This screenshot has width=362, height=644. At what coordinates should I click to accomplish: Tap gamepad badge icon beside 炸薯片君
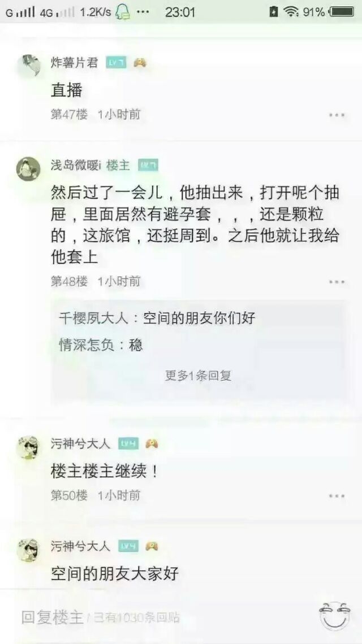click(140, 63)
